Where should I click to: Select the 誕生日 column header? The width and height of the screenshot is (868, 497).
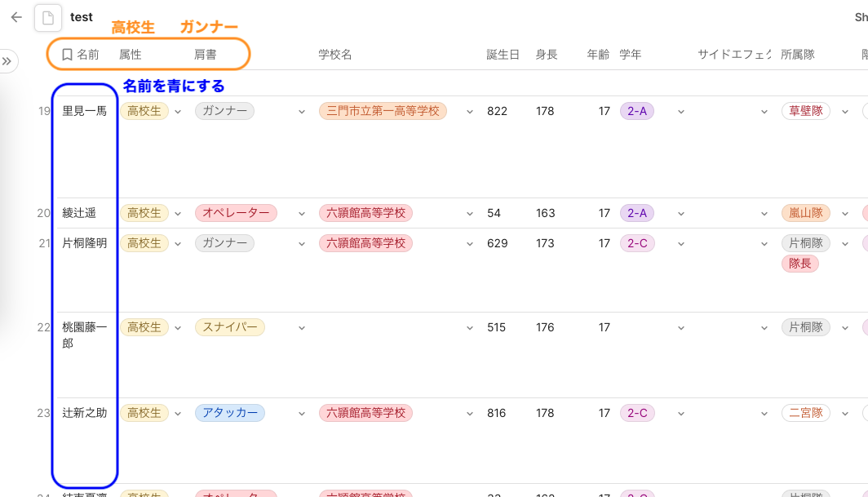[503, 55]
